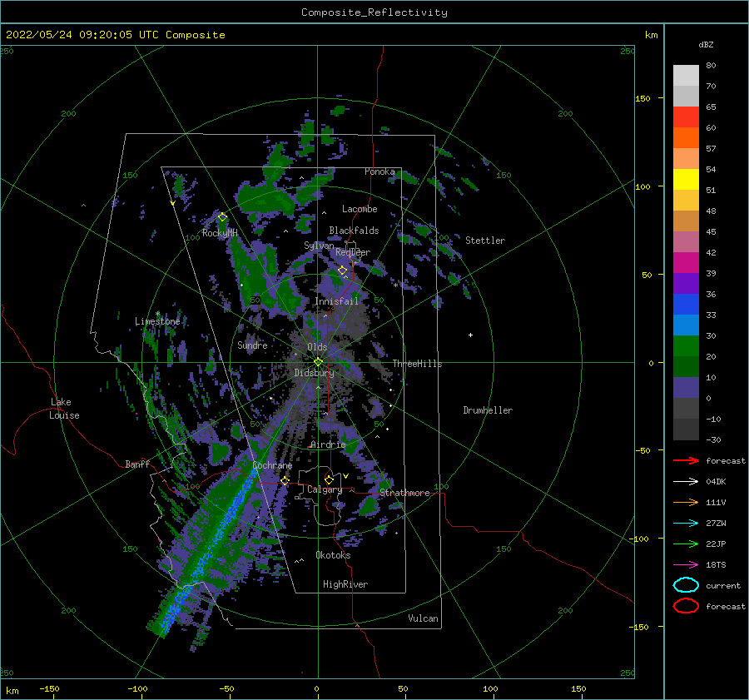749x700 pixels.
Task: Select the bright blue 33 dBZ swatch
Action: coord(686,304)
